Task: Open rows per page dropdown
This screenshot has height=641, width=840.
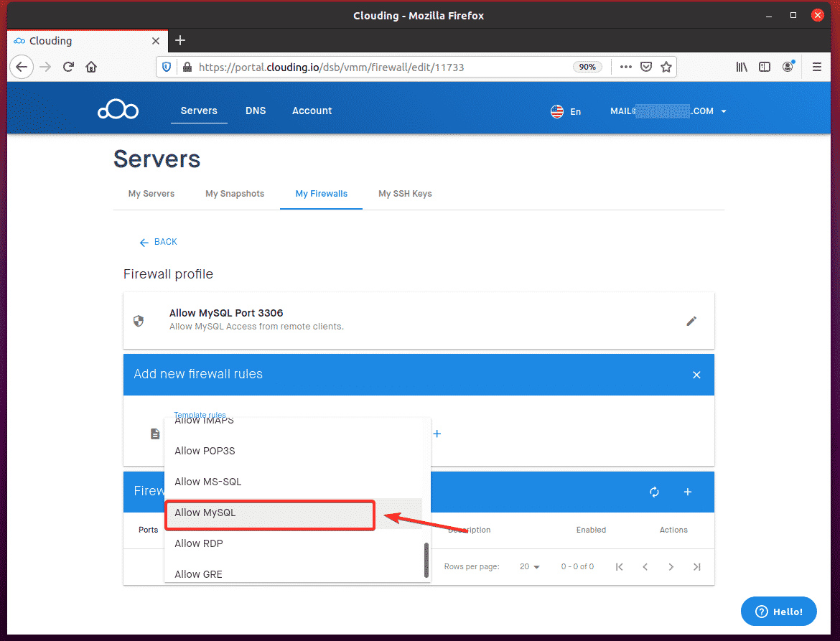Action: (x=531, y=566)
